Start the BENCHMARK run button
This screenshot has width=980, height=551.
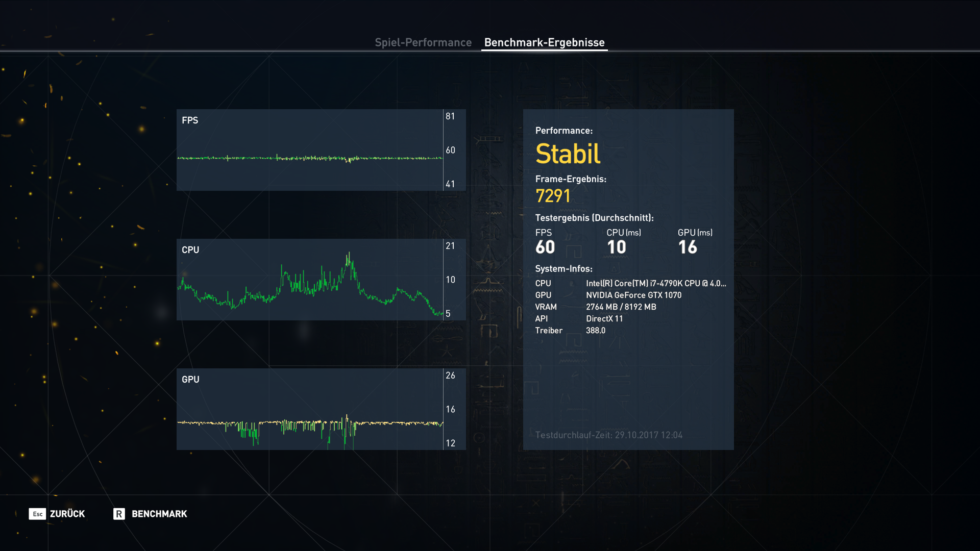159,514
